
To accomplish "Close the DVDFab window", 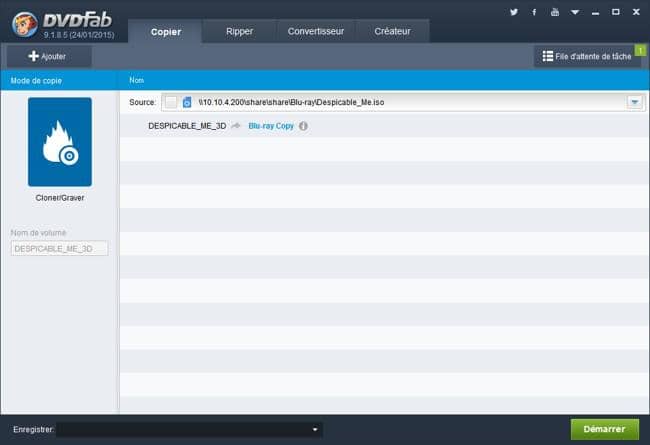I will [x=636, y=12].
